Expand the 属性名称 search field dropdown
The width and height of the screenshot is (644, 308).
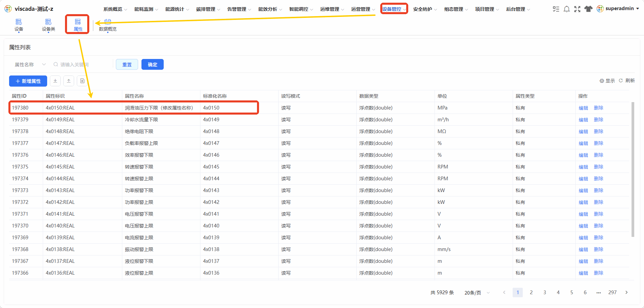click(x=30, y=64)
